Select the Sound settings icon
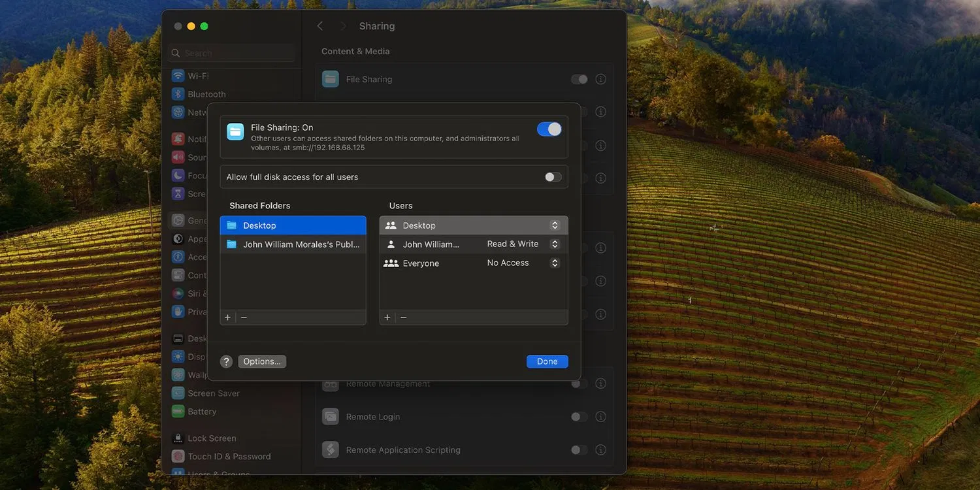The image size is (980, 490). coord(178,157)
